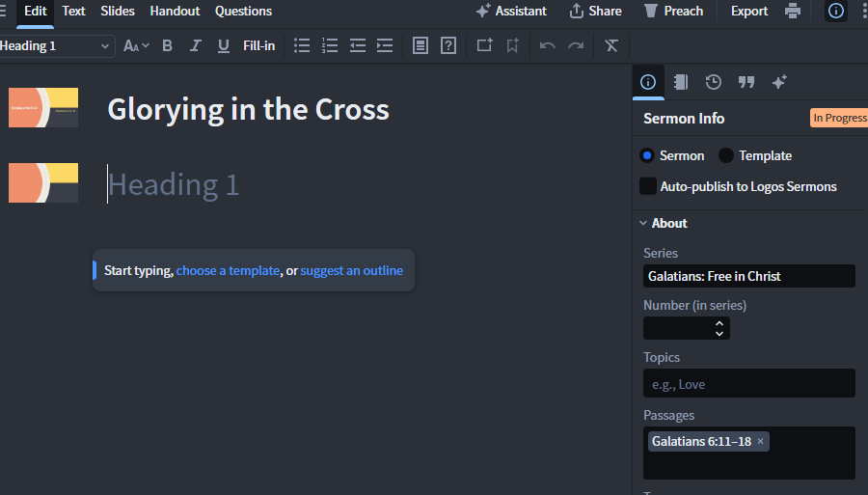The height and width of the screenshot is (495, 868).
Task: Click the Number in series field
Action: (x=687, y=328)
